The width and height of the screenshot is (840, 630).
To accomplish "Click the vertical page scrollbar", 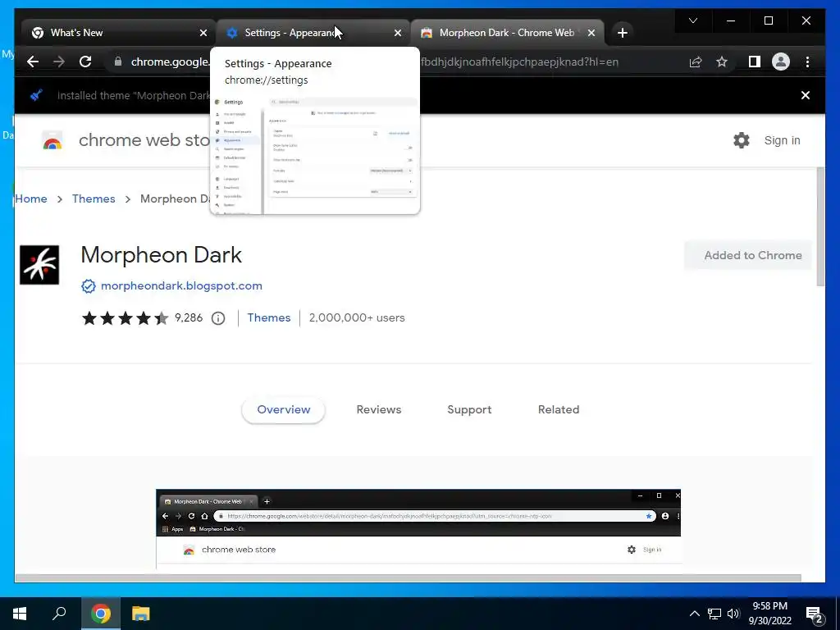I will [820, 226].
